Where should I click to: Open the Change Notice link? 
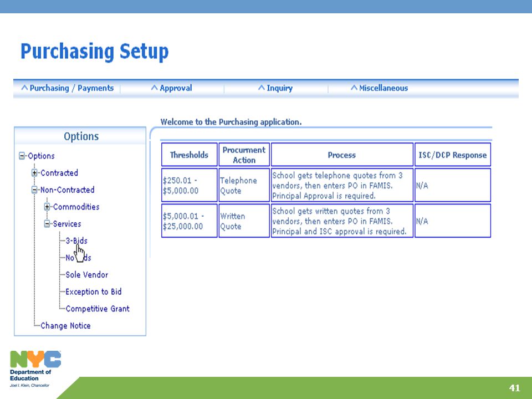65,325
